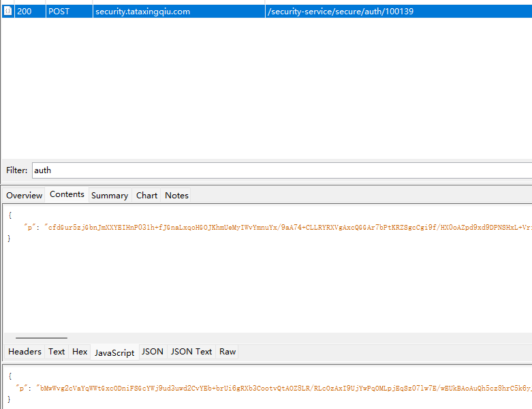Screen dimensions: 532x409
Task: Click the POST method cell
Action: click(59, 12)
